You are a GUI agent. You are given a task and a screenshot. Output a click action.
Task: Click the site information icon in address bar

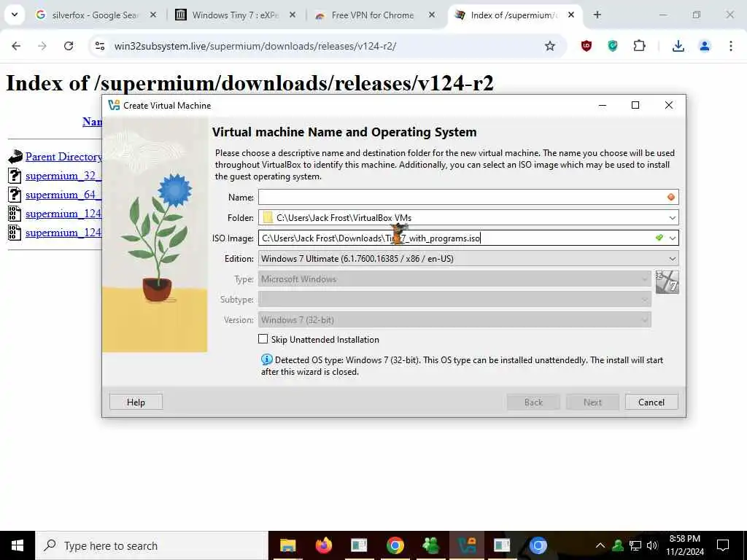point(99,46)
